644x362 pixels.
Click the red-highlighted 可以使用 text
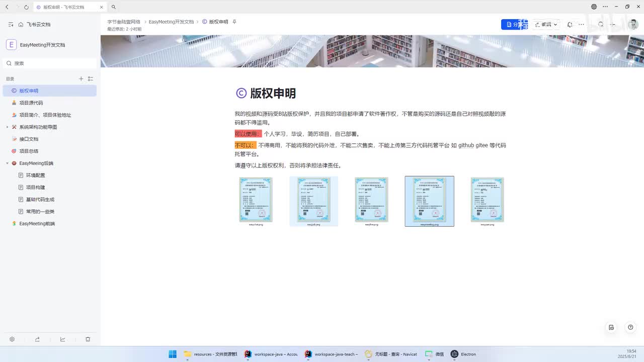pos(248,134)
